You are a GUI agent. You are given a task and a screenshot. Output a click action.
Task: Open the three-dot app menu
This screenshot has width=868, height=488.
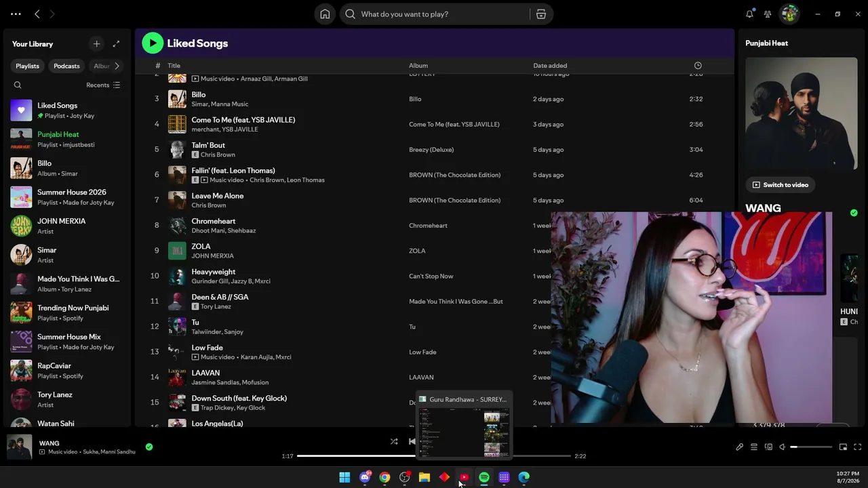pos(16,14)
